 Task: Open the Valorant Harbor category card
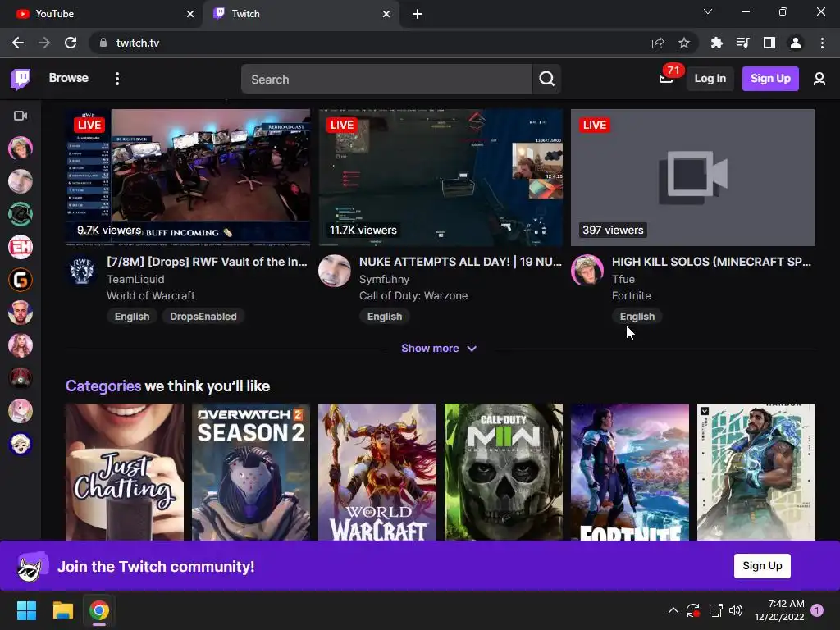(x=756, y=472)
